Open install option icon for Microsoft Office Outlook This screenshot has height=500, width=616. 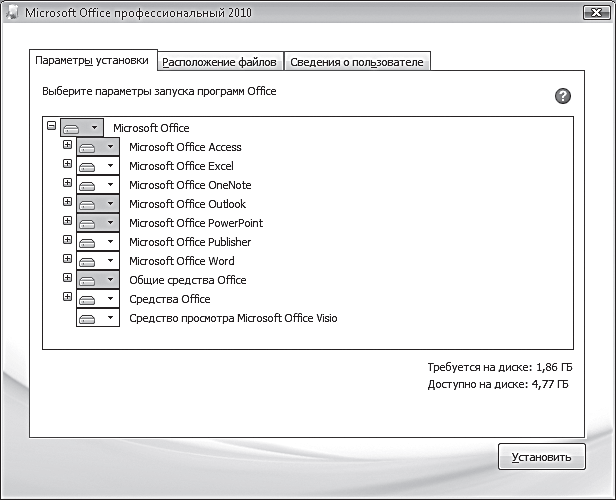(87, 204)
